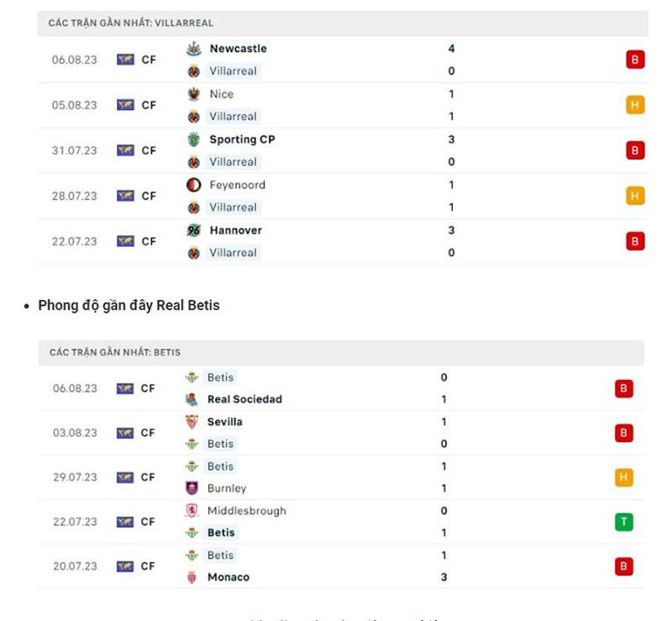Viewport: 672px width, 621px height.
Task: Click the 'Các trận gần nhất: Villarreal' header
Action: pyautogui.click(x=131, y=24)
